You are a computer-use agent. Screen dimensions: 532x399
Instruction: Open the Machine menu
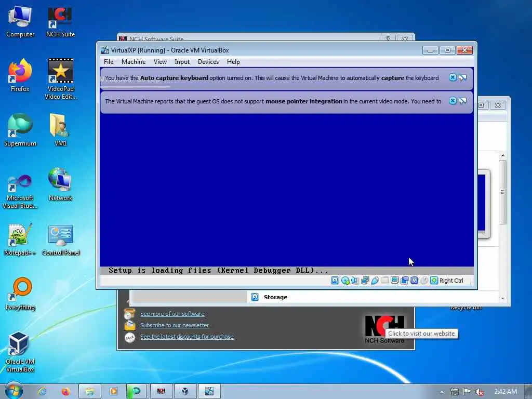134,62
